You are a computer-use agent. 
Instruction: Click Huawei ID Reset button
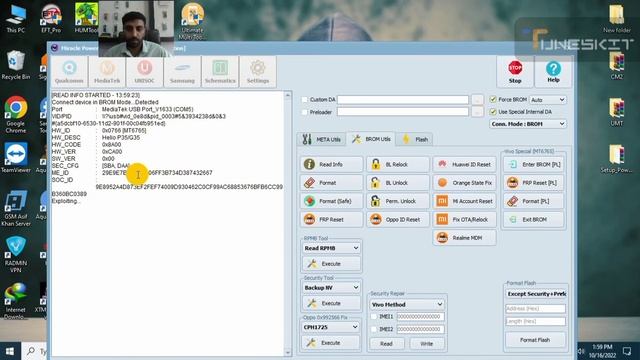pos(464,164)
